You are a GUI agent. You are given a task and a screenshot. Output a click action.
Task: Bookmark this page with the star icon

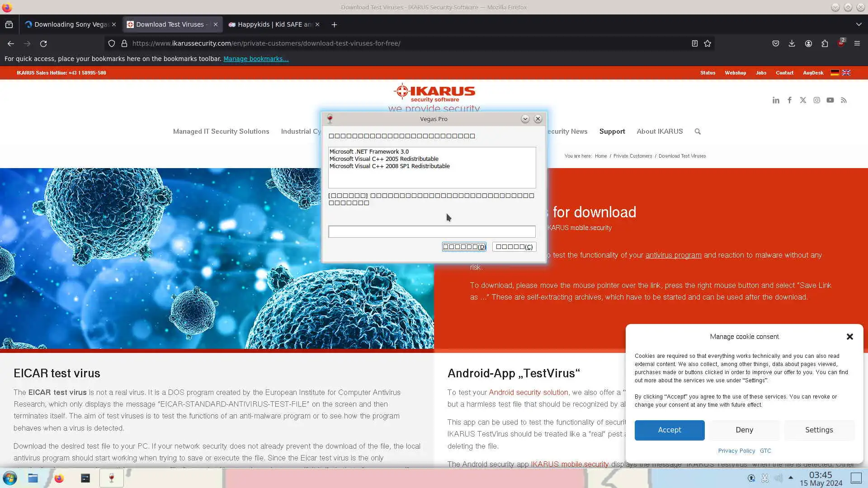click(708, 43)
